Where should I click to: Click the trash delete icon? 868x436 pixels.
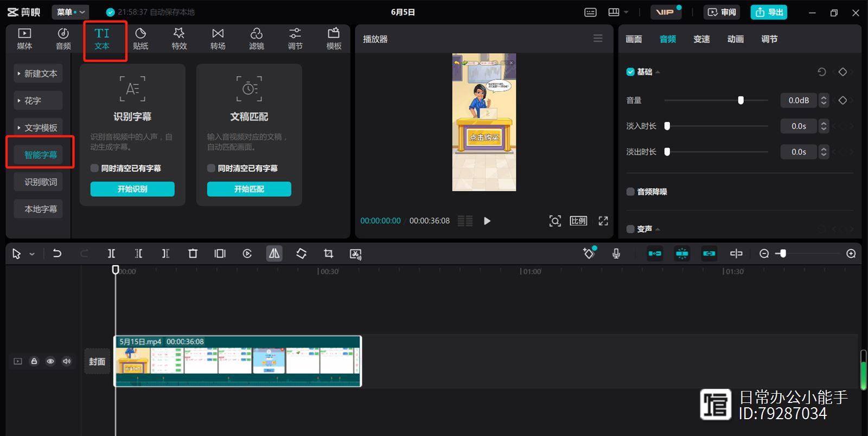(193, 253)
